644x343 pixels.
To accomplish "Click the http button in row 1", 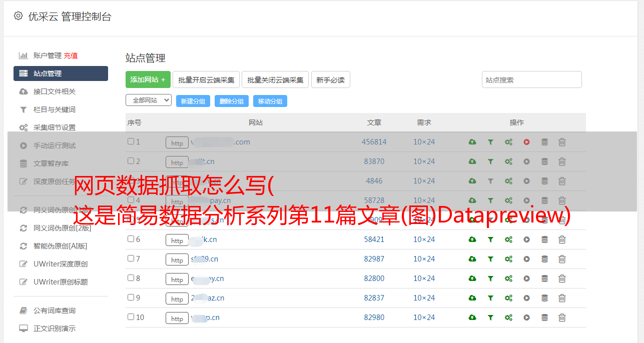I will pyautogui.click(x=177, y=142).
